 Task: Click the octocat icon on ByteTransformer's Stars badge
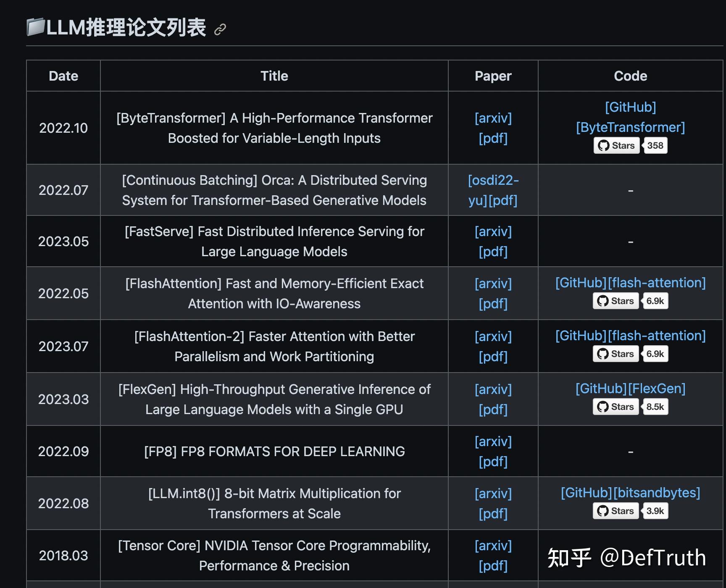coord(604,145)
